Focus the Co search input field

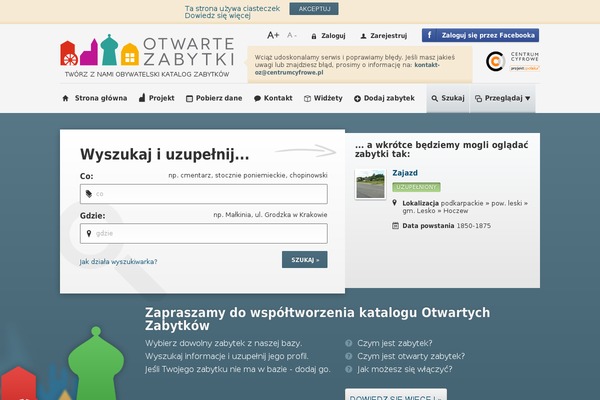click(204, 194)
